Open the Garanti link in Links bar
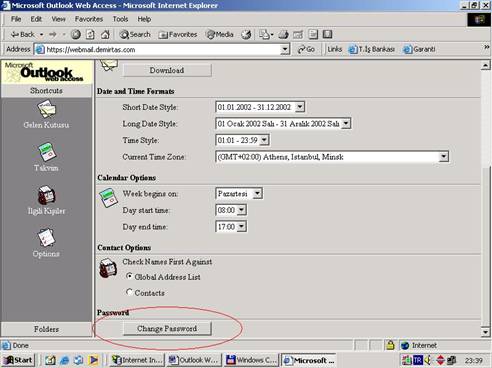The width and height of the screenshot is (492, 368). (x=419, y=49)
